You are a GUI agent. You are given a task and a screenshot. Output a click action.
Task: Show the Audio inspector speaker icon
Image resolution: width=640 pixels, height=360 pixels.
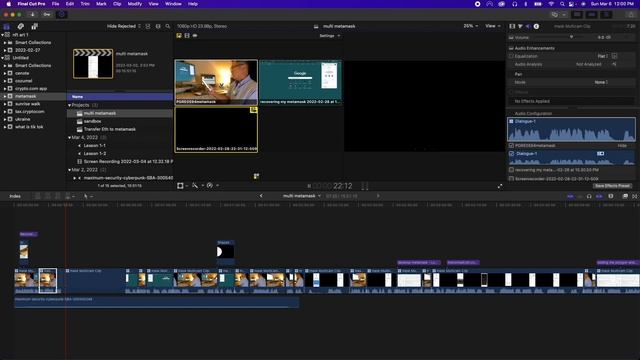click(x=528, y=26)
